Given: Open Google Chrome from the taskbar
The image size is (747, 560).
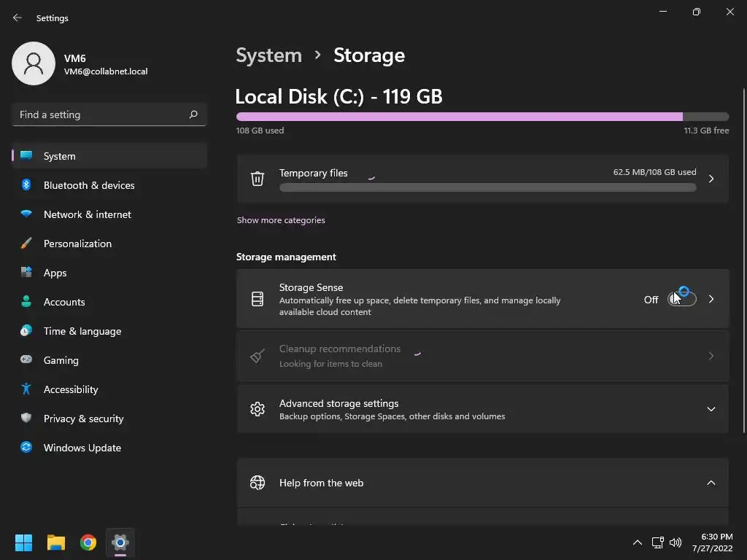Looking at the screenshot, I should 88,542.
